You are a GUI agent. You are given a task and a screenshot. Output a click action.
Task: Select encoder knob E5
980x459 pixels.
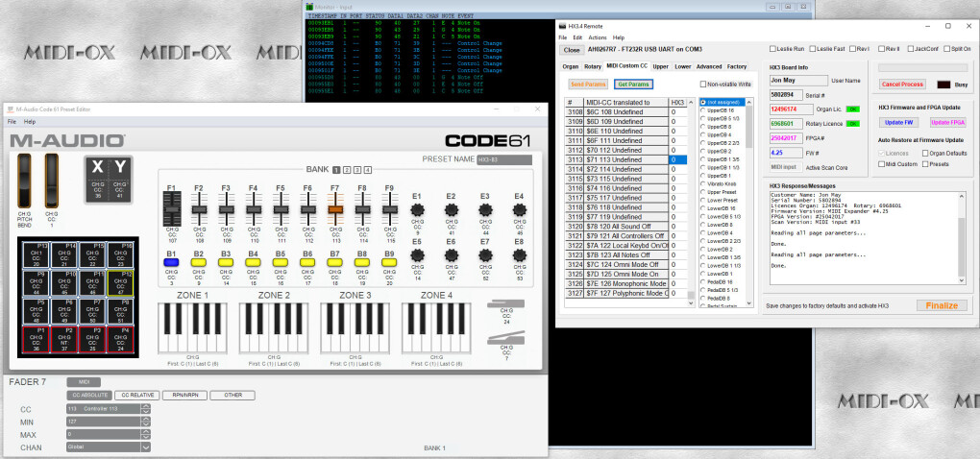(x=417, y=255)
